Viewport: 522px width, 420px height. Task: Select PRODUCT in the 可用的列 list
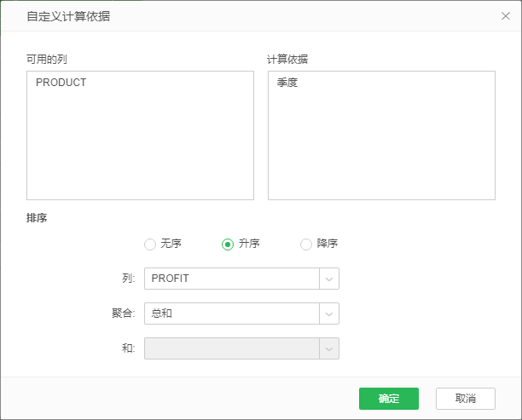pyautogui.click(x=61, y=83)
